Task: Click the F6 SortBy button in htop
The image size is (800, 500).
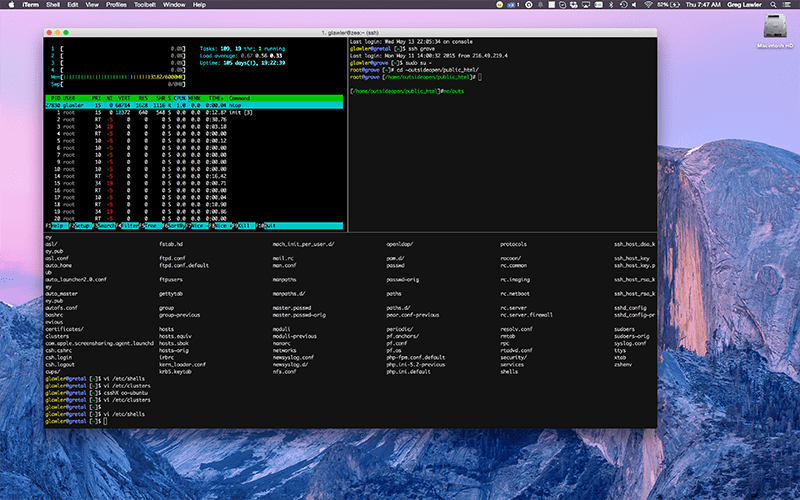Action: pyautogui.click(x=174, y=226)
